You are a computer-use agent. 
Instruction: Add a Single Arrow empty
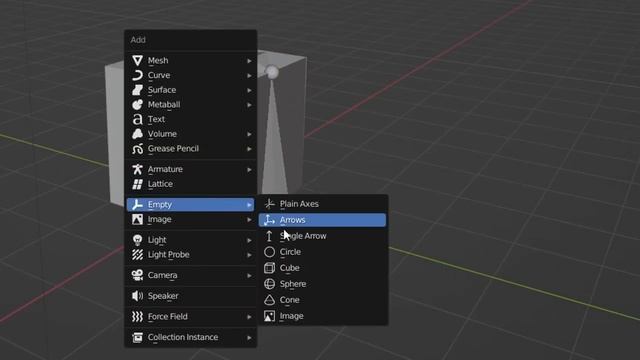point(322,236)
